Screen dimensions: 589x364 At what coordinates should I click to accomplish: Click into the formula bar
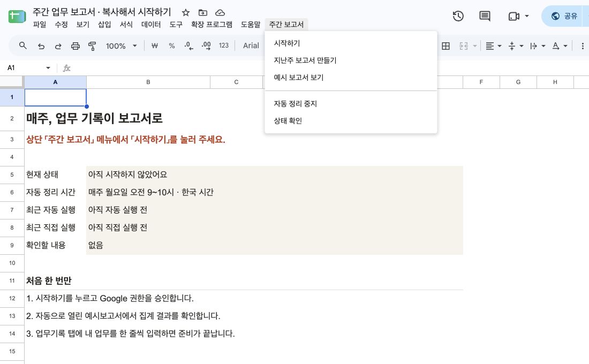click(x=330, y=68)
